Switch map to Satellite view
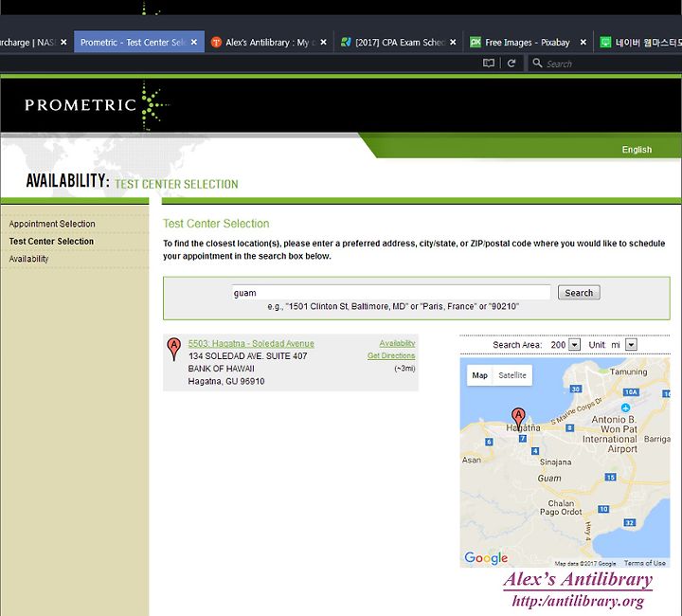Screen dimensions: 682x616 511,375
